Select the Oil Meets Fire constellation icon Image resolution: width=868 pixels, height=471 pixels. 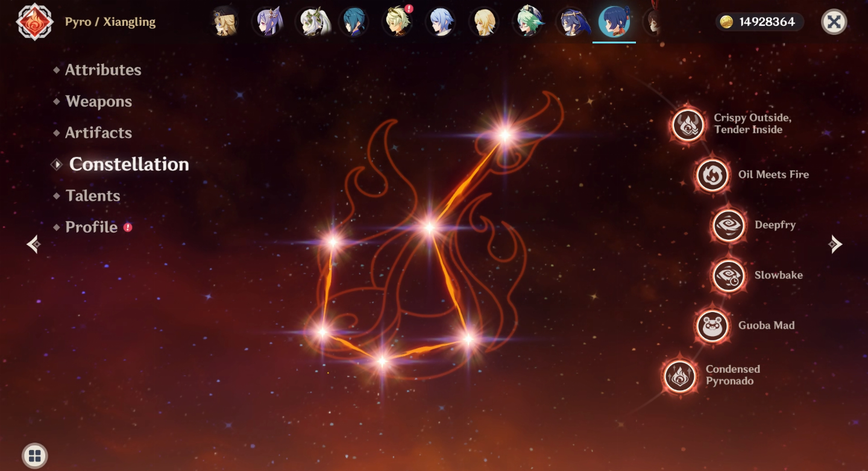point(712,175)
